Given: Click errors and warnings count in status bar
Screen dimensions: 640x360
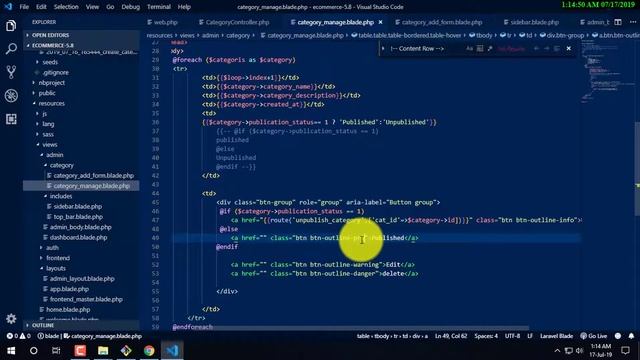Looking at the screenshot, I should (x=18, y=336).
